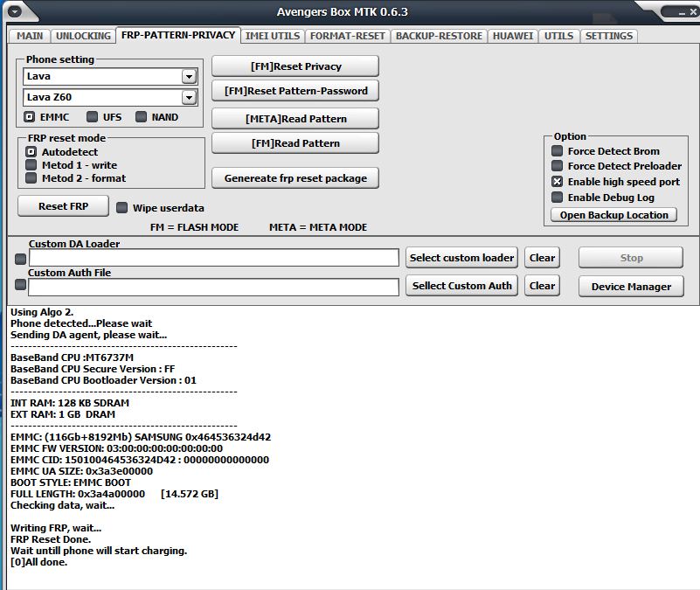Viewport: 700px width, 590px height.
Task: Tick the Custom DA Loader checkbox
Action: (20, 259)
